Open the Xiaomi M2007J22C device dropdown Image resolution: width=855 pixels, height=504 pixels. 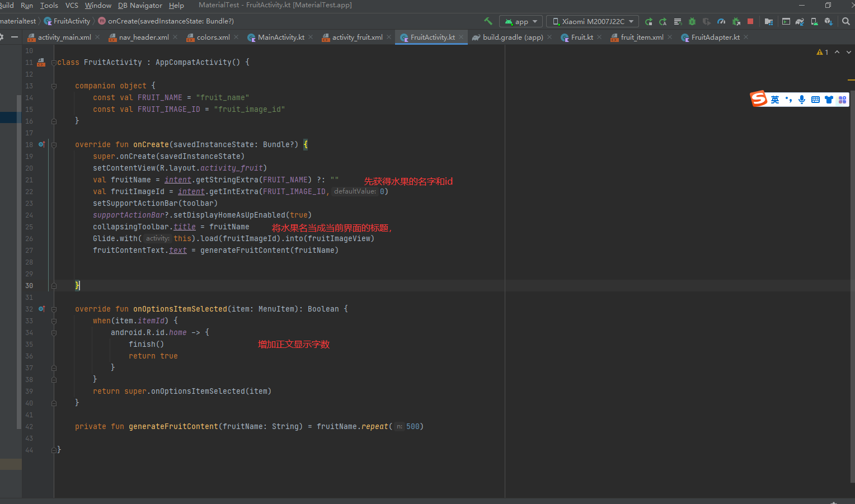[593, 21]
